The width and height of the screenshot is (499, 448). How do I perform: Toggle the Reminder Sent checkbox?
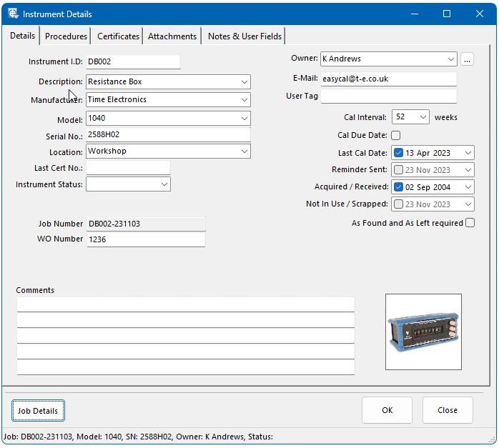[399, 170]
